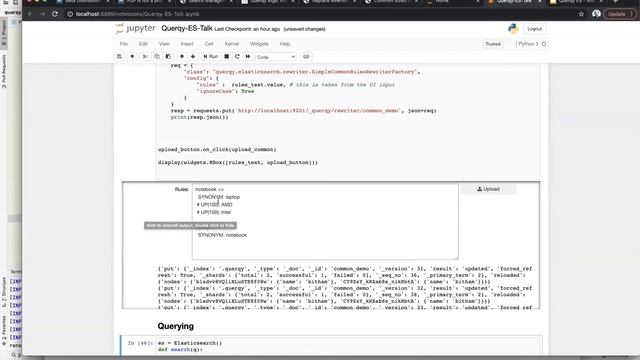
Task: Click the 'SYNONYM: laptop' line in Rules
Action: 219,197
